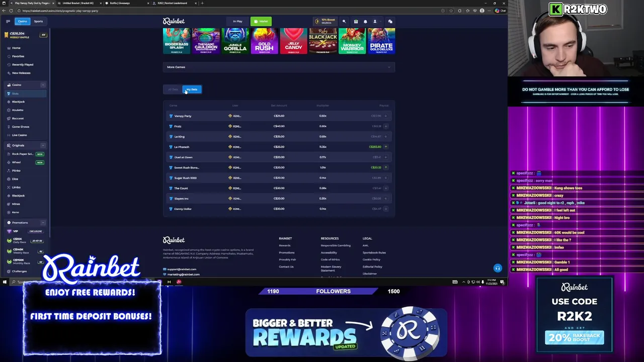The image size is (644, 362).
Task: Open the user profile icon
Action: click(x=375, y=22)
